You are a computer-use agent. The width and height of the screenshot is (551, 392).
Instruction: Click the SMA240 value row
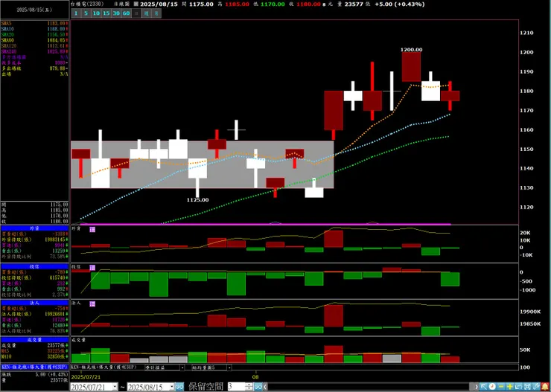34,51
